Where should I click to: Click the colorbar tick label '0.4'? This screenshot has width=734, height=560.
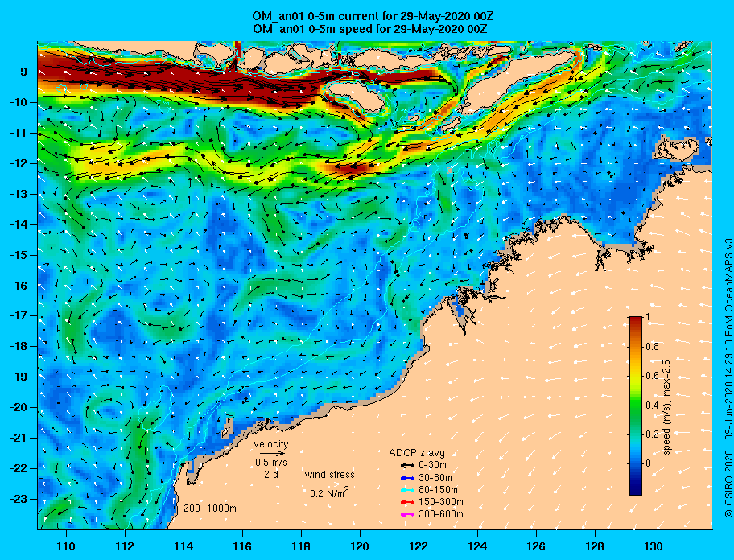coord(653,406)
